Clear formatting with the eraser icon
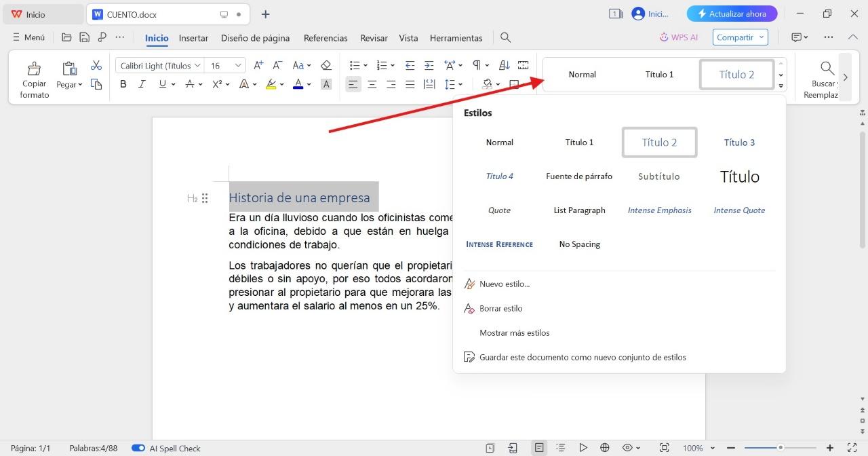Image resolution: width=868 pixels, height=456 pixels. point(325,65)
